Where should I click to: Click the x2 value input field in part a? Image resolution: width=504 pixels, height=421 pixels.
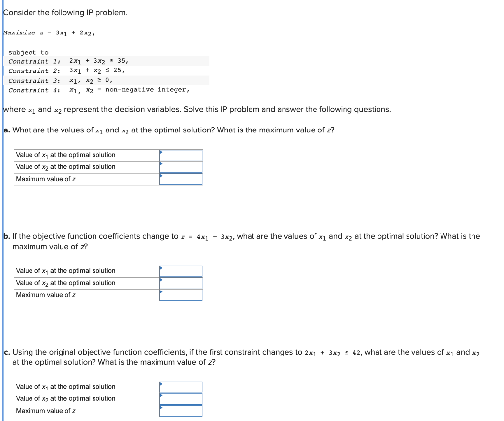181,167
